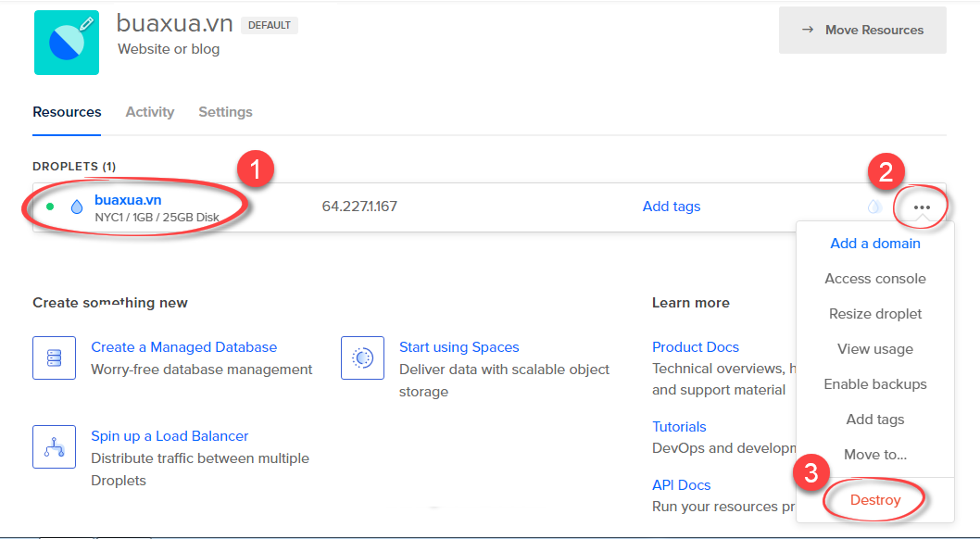Click Add tags link in droplet row
980x539 pixels.
(672, 207)
